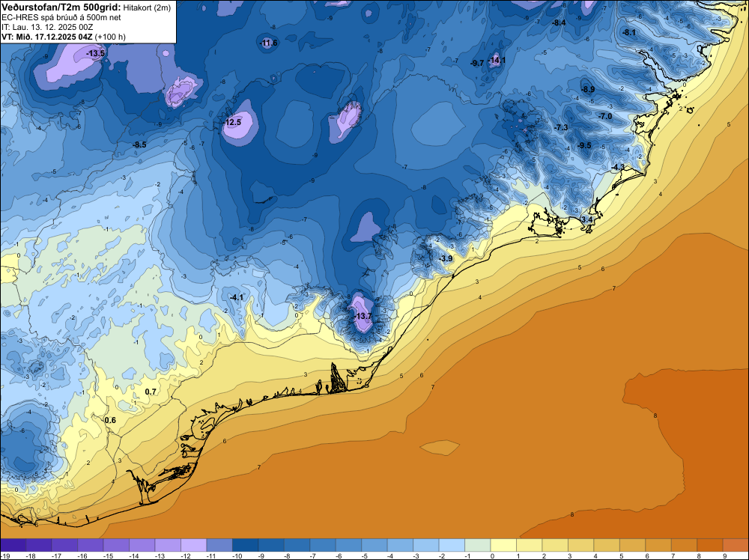Select the legend swatch between 0 and 1

[503, 545]
